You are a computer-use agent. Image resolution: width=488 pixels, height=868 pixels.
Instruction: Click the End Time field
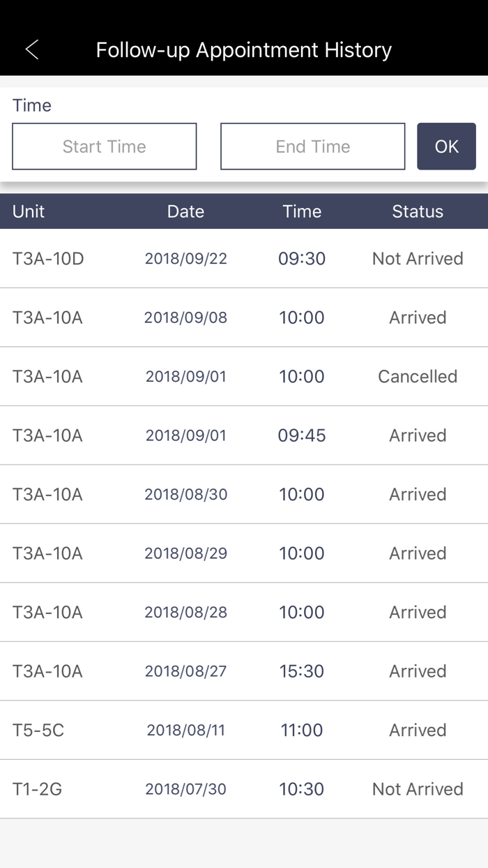[x=312, y=147]
